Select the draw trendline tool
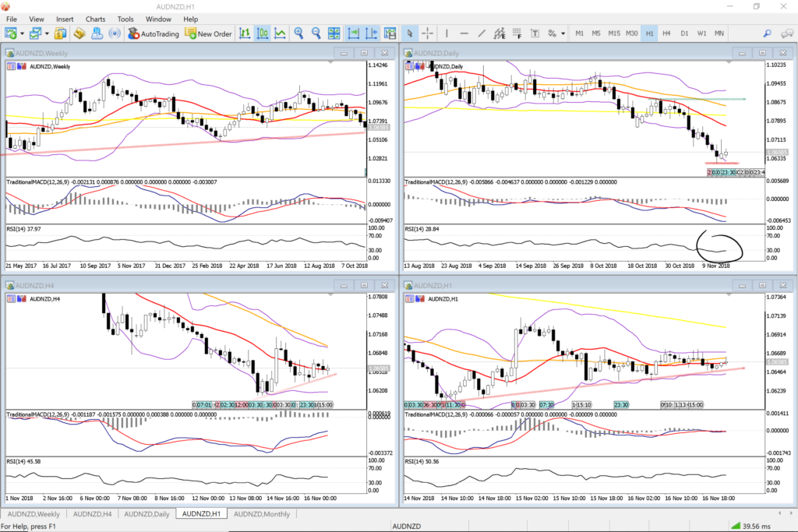This screenshot has height=532, width=798. [x=482, y=33]
